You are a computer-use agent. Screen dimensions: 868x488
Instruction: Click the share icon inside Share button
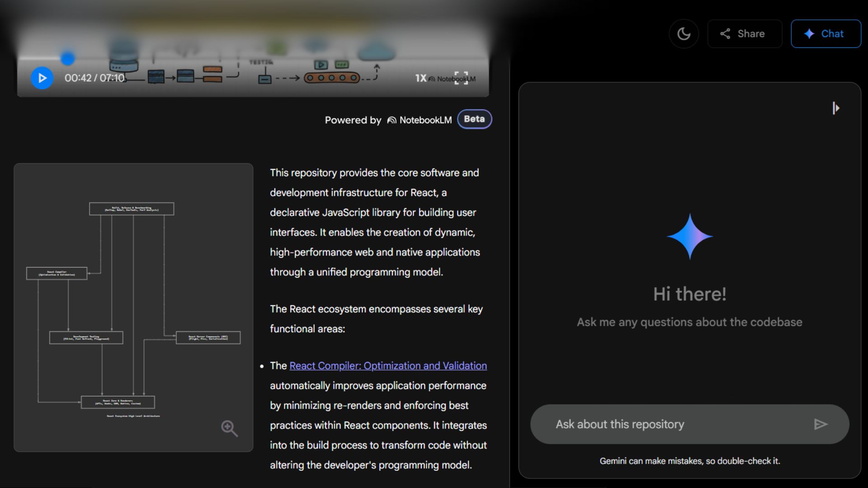(725, 33)
